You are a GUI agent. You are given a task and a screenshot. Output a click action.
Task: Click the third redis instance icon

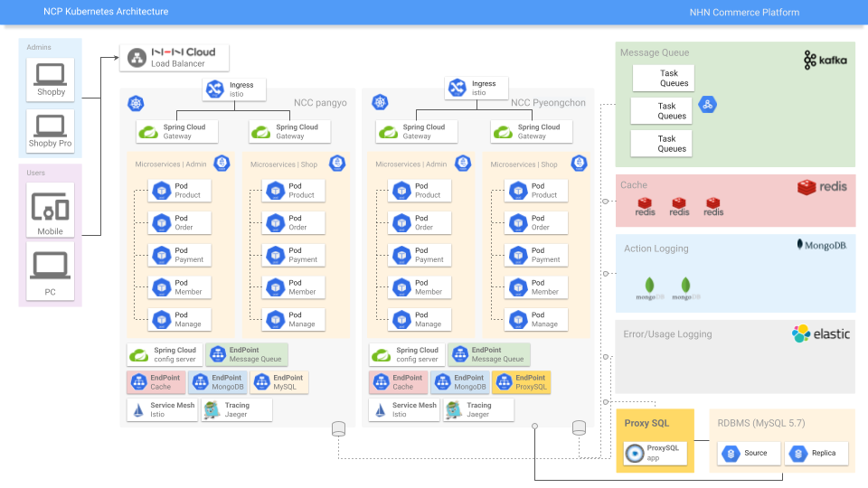click(713, 207)
